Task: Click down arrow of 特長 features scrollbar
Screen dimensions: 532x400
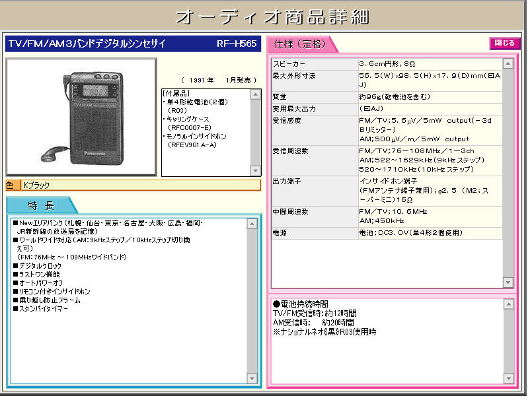Action: 252,378
